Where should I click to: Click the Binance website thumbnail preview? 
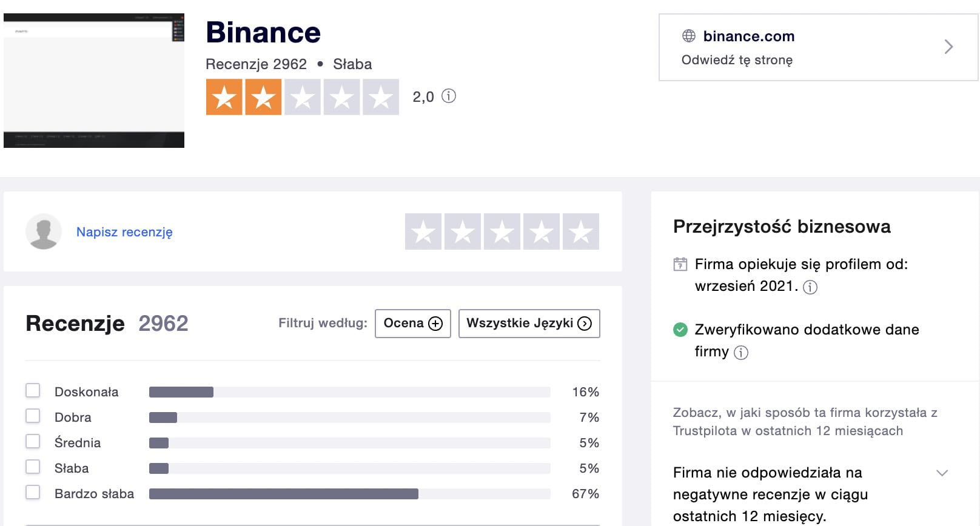pyautogui.click(x=94, y=81)
